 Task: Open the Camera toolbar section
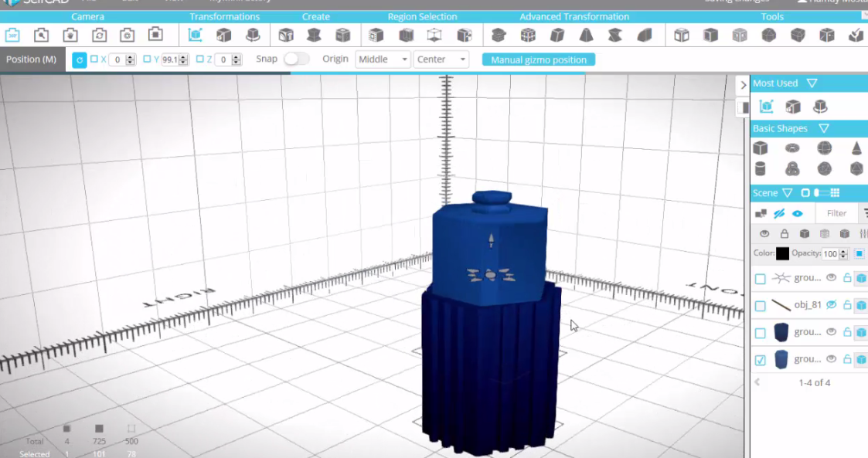[x=87, y=16]
